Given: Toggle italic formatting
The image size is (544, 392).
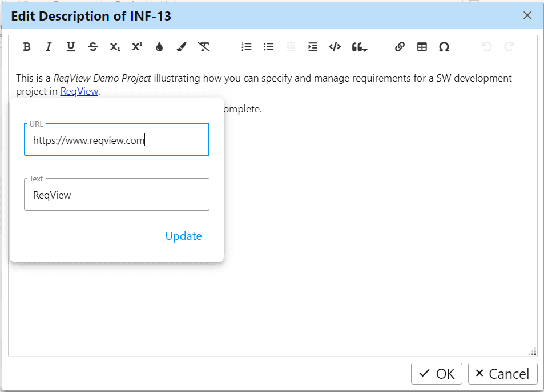Looking at the screenshot, I should (x=49, y=47).
